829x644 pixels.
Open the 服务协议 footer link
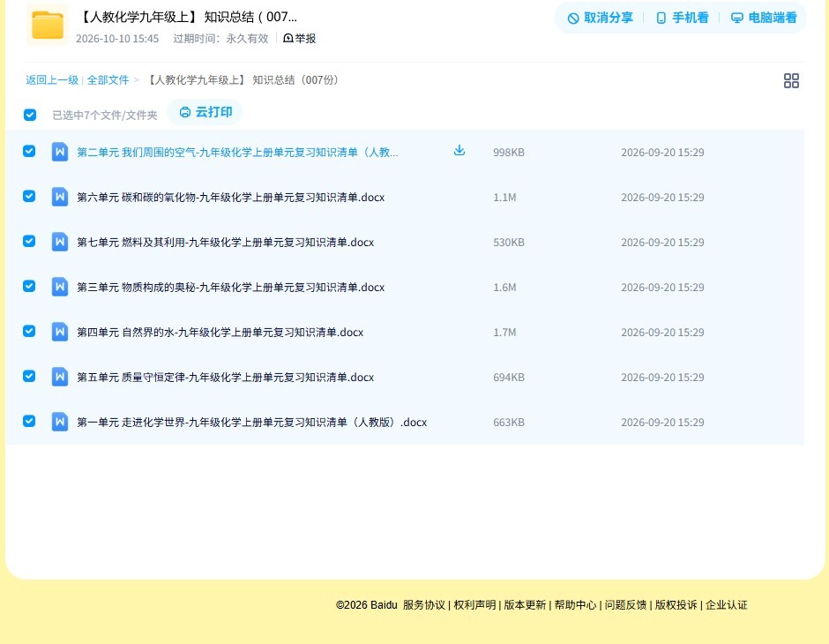click(424, 605)
